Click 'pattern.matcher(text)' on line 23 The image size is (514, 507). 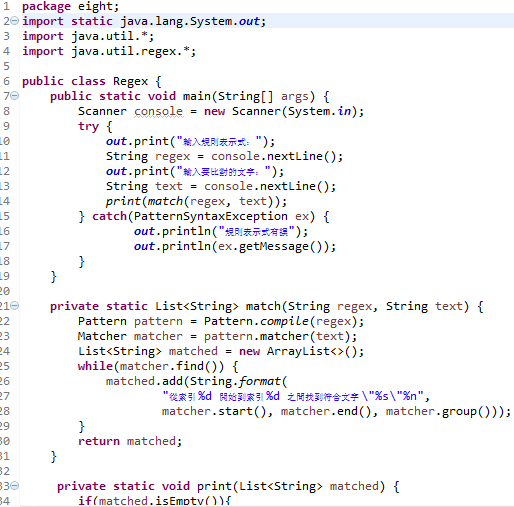tap(277, 336)
